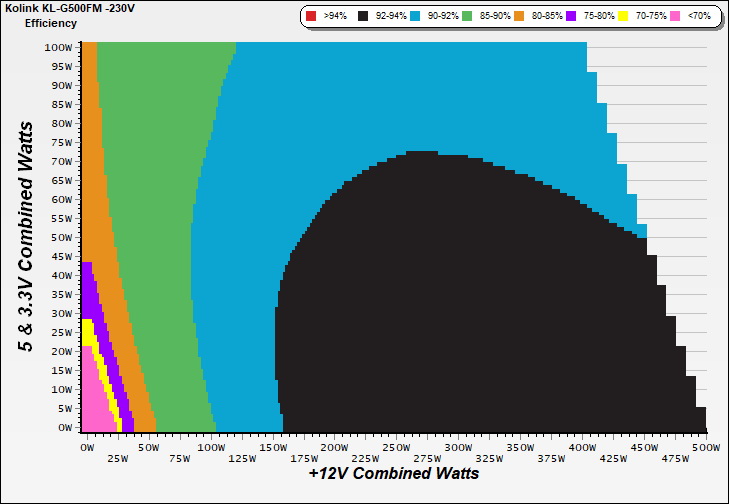729x504 pixels.
Task: Click the pink <70% legend swatch
Action: click(x=671, y=17)
